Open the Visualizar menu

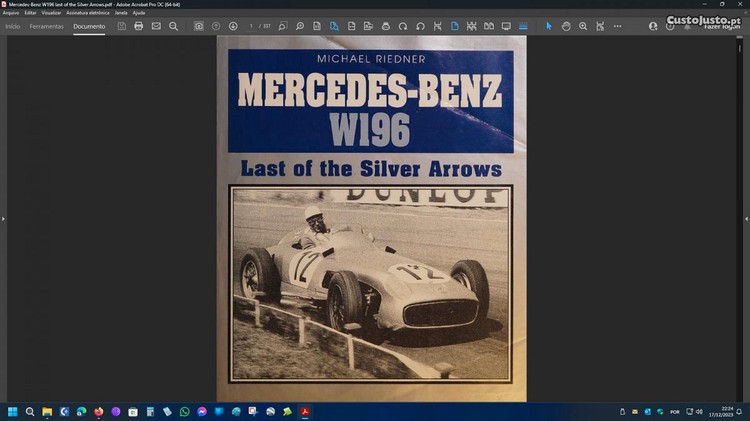tap(51, 12)
